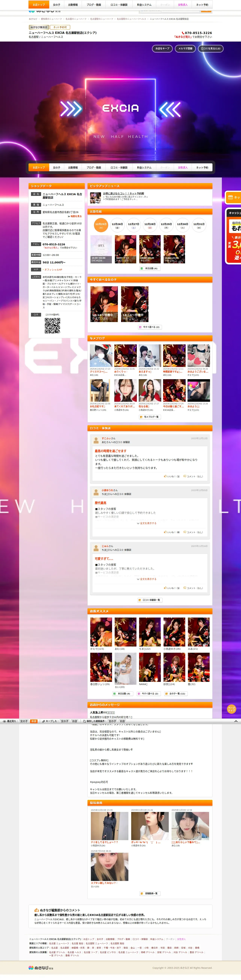The height and width of the screenshot is (980, 241).
Task: Open みあ(21)'s schedule photo for 15:00~22:00
Action: click(175, 249)
